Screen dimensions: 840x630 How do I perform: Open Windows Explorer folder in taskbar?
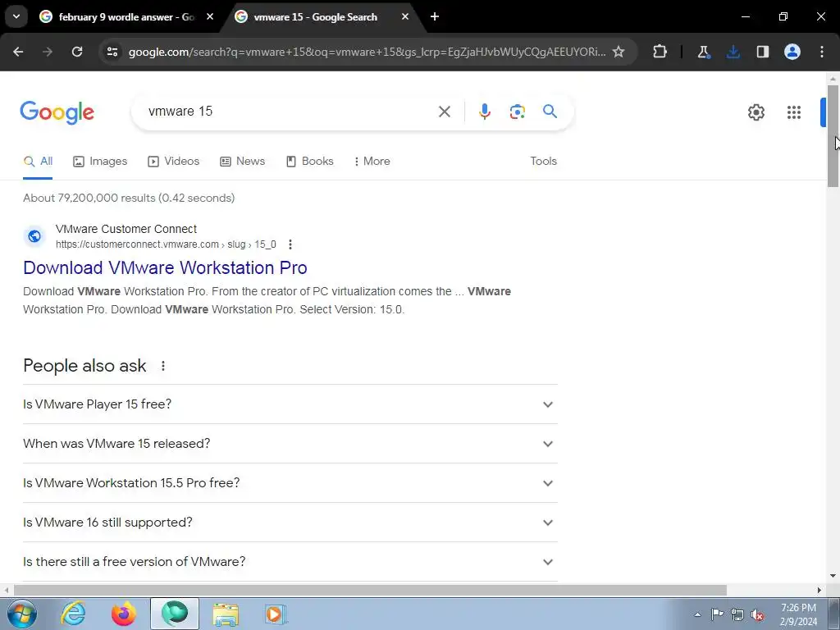click(x=226, y=614)
